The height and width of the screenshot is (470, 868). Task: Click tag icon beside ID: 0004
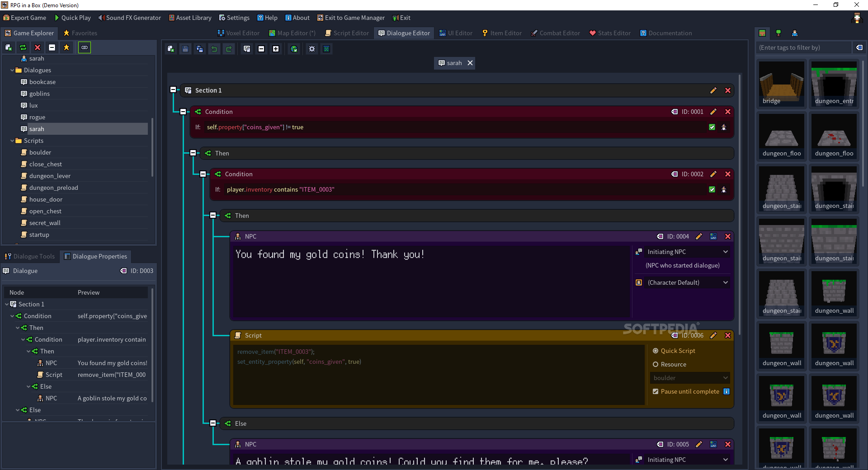pyautogui.click(x=660, y=236)
